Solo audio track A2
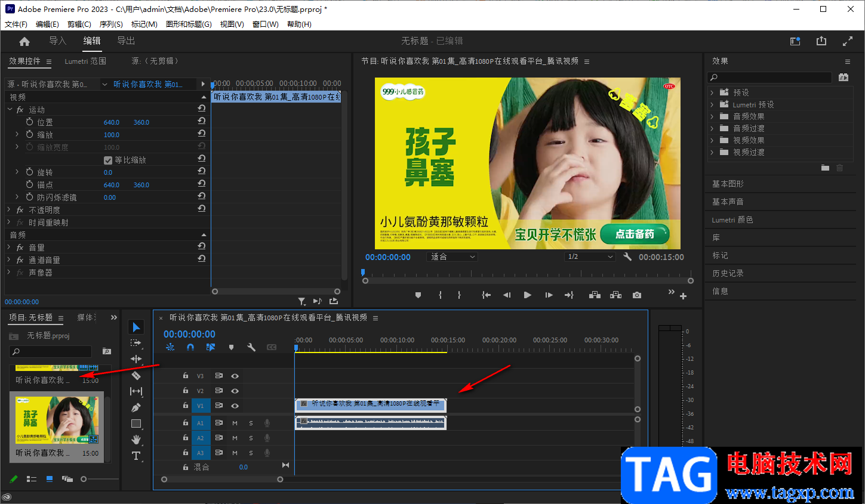Viewport: 865px width, 504px height. click(251, 438)
